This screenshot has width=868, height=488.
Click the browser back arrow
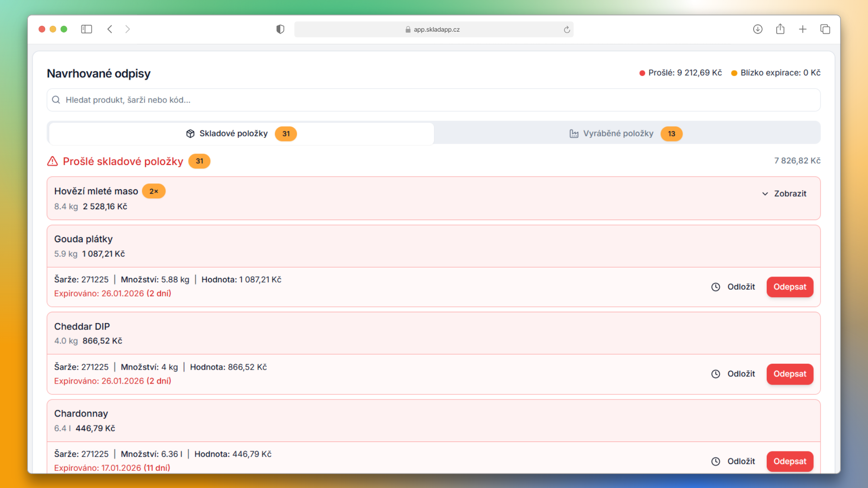coord(110,29)
